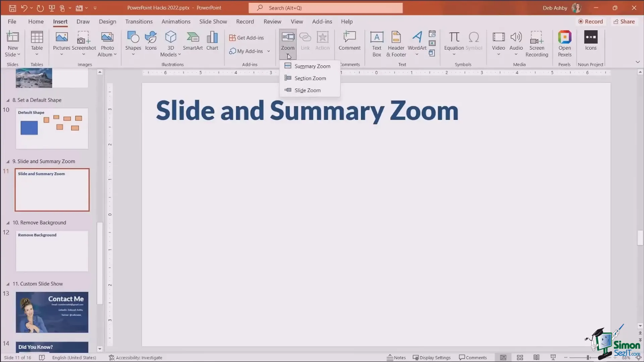Insert a SmartArt graphic
644x362 pixels.
[x=193, y=41]
